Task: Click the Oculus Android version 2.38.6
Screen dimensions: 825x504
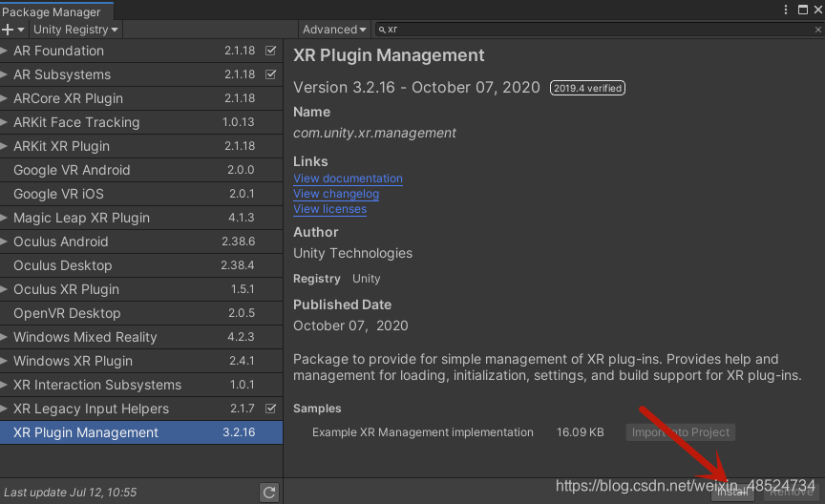Action: point(239,241)
